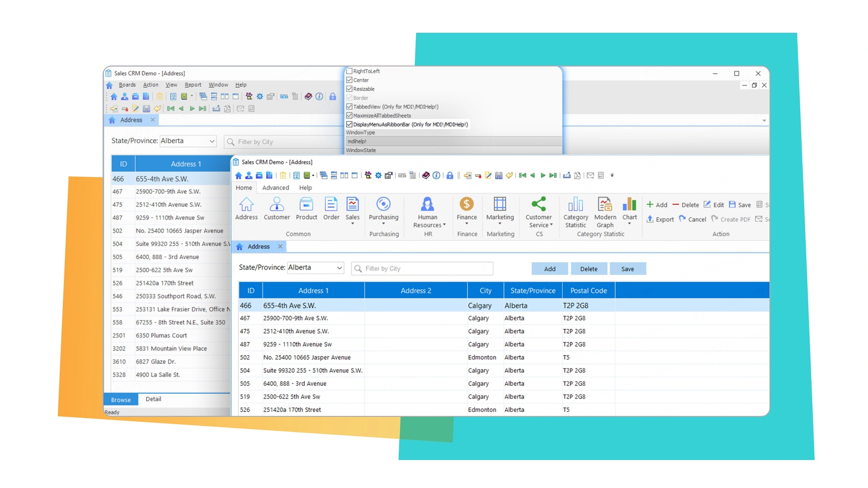
Task: Click the home icon in back window toolbar
Action: [x=114, y=96]
